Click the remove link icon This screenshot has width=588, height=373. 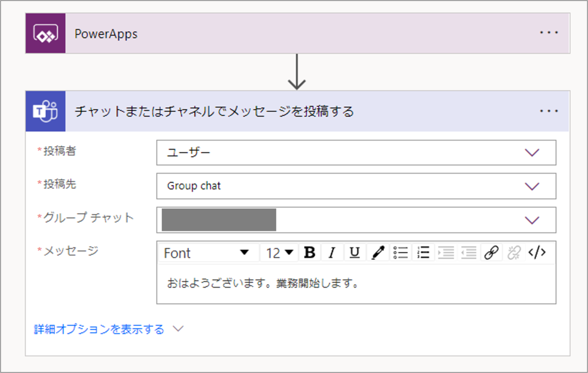(x=514, y=253)
